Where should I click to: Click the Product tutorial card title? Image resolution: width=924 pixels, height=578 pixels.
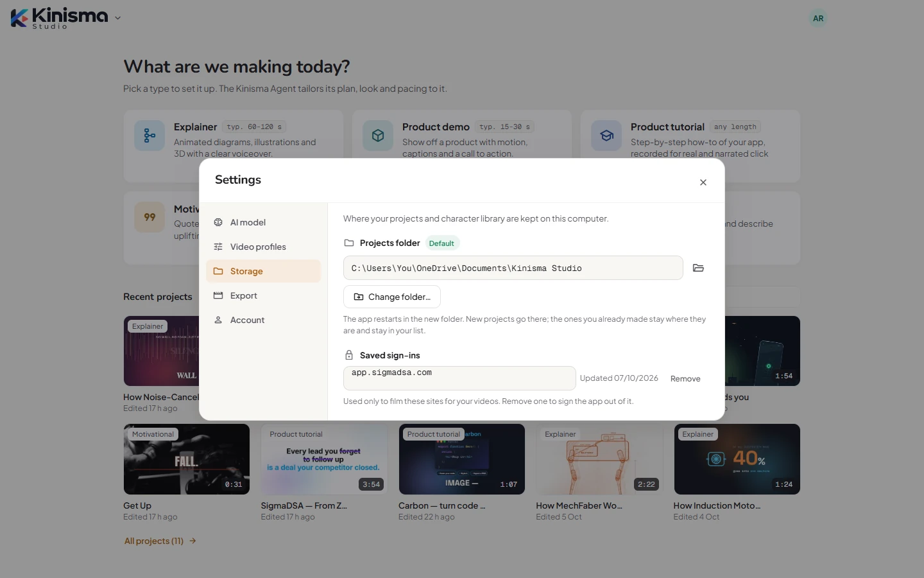coord(667,127)
